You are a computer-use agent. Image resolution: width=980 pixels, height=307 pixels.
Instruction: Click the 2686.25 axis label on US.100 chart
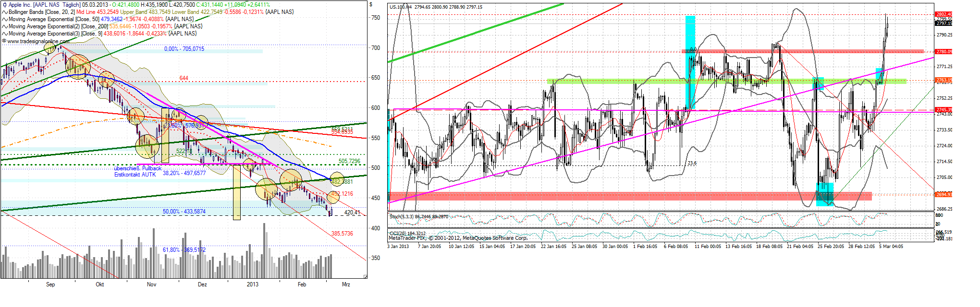pos(944,209)
